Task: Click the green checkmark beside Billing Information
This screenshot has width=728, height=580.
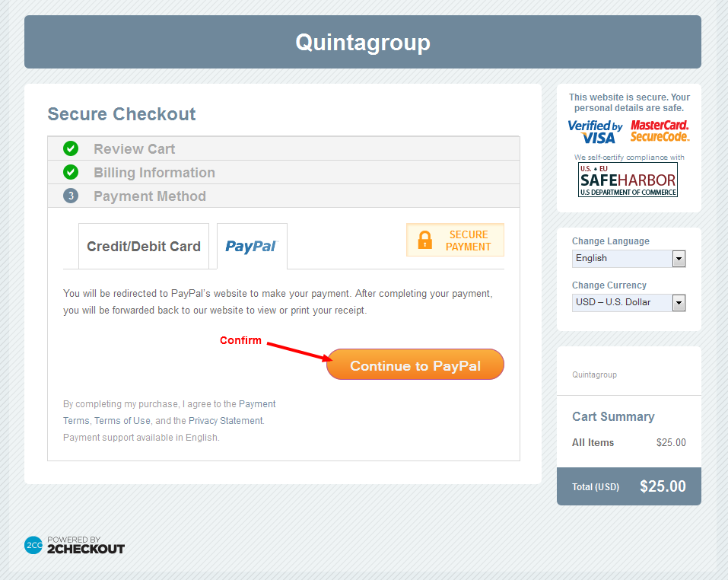Action: click(x=71, y=173)
